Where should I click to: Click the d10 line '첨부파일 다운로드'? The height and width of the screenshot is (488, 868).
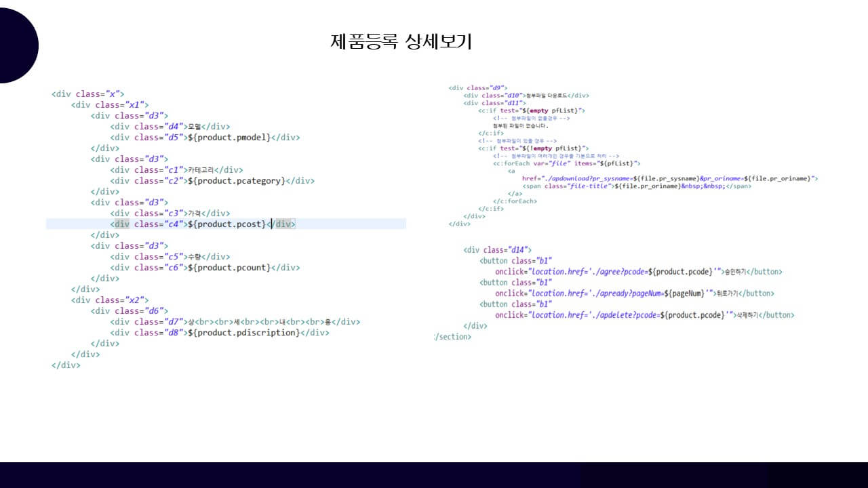(526, 96)
